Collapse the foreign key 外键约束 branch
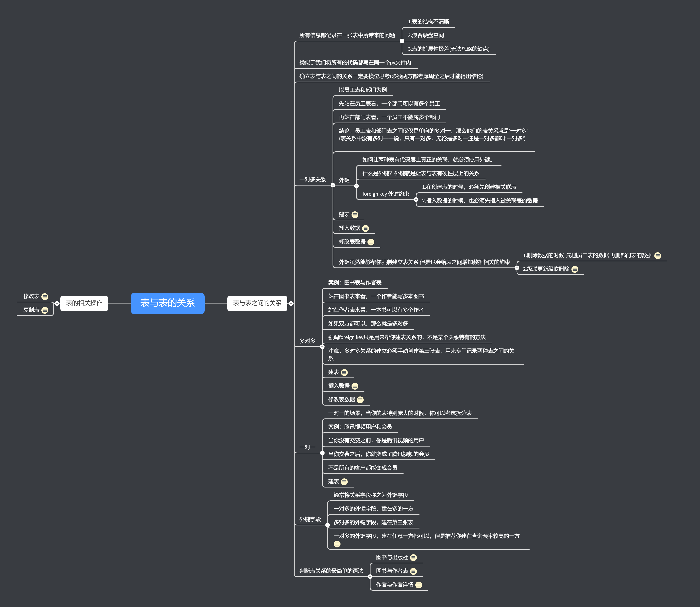 pyautogui.click(x=416, y=200)
